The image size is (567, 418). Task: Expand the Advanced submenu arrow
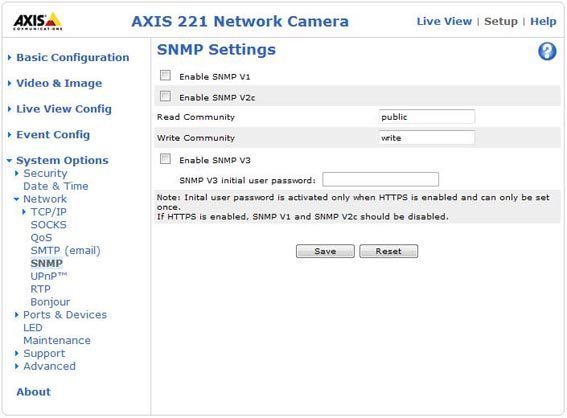click(17, 366)
